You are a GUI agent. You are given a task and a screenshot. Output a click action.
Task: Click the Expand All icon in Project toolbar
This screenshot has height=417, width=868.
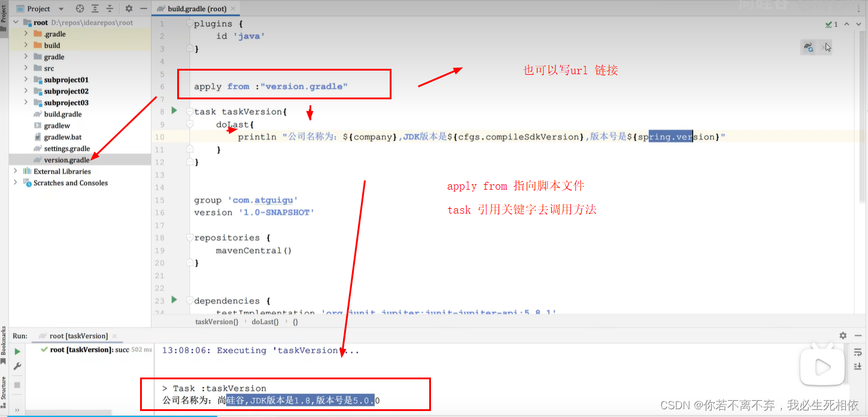point(95,8)
